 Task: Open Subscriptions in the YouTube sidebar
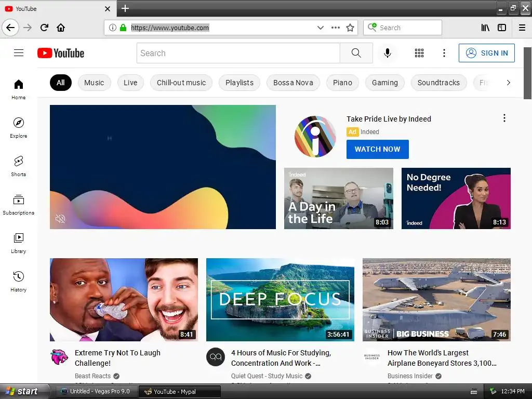pyautogui.click(x=19, y=205)
